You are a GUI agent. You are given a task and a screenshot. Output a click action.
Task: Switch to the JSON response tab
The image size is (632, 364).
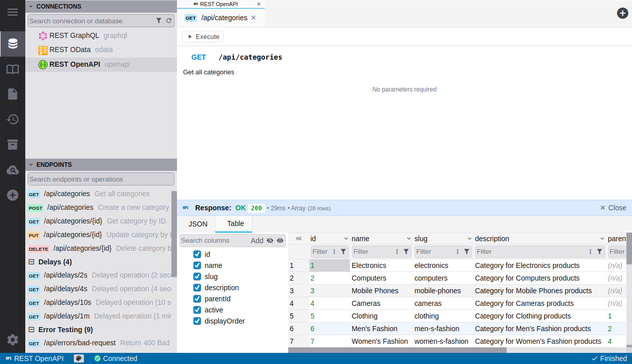(197, 223)
